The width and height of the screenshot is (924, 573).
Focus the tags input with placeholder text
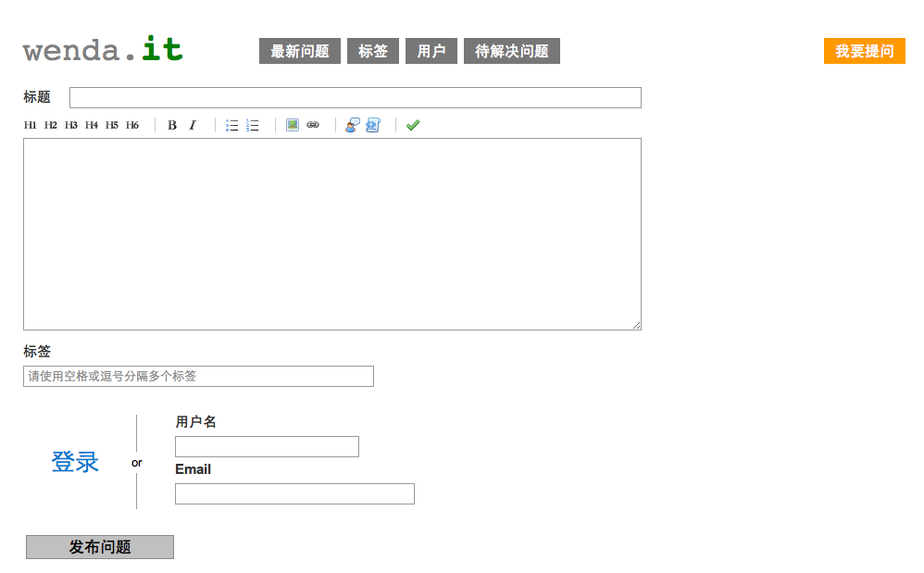tap(198, 377)
